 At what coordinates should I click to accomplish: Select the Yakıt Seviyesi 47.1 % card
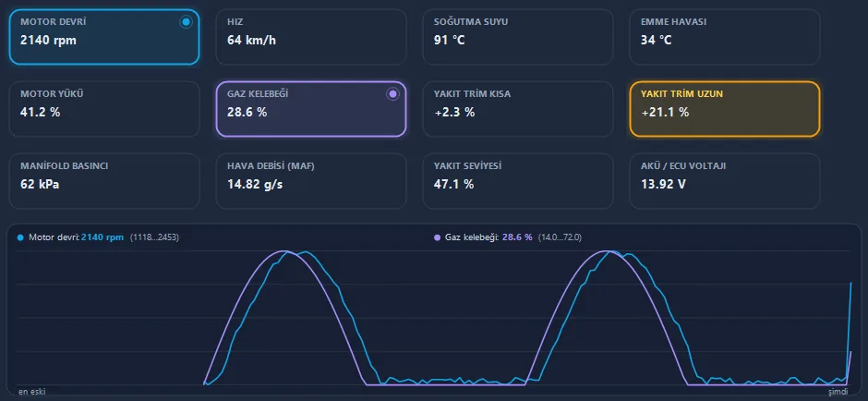(518, 181)
